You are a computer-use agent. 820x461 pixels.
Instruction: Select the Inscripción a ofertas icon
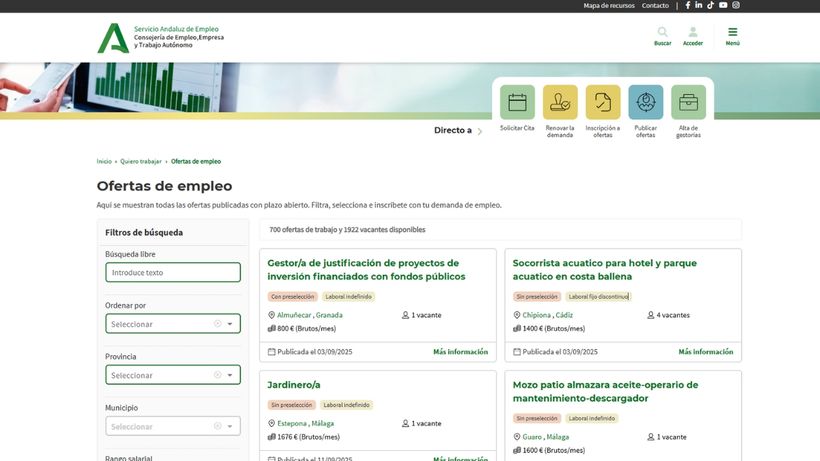pos(603,102)
